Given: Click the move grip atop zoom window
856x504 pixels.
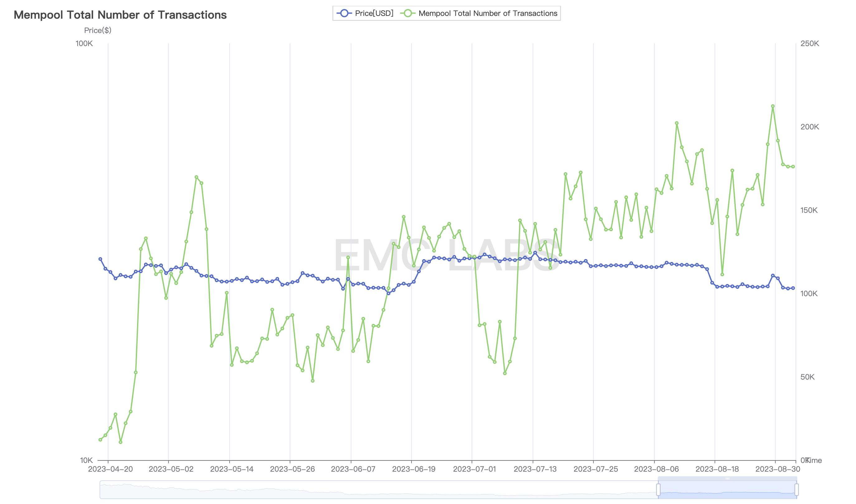Looking at the screenshot, I should [x=727, y=478].
